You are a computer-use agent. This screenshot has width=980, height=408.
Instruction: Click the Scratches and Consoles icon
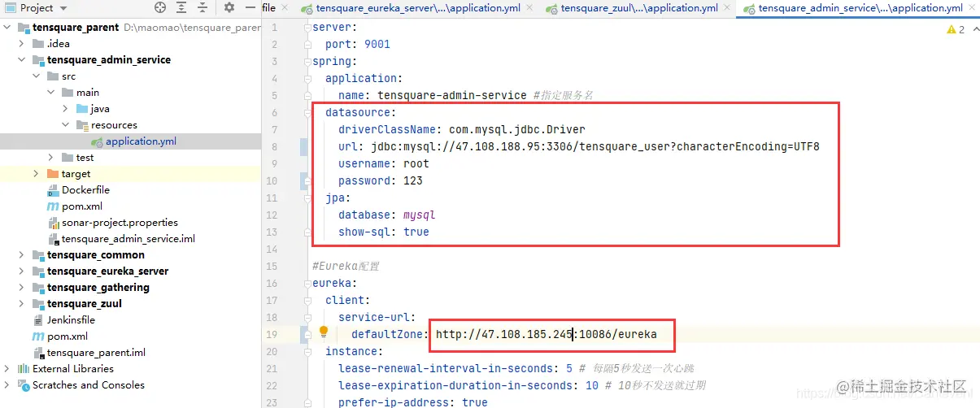point(24,384)
